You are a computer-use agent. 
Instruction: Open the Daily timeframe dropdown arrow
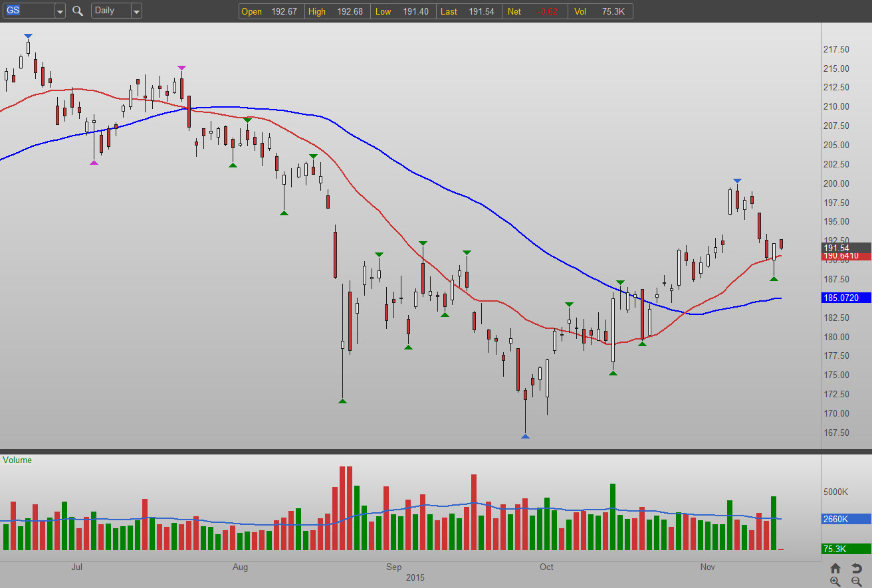(136, 11)
